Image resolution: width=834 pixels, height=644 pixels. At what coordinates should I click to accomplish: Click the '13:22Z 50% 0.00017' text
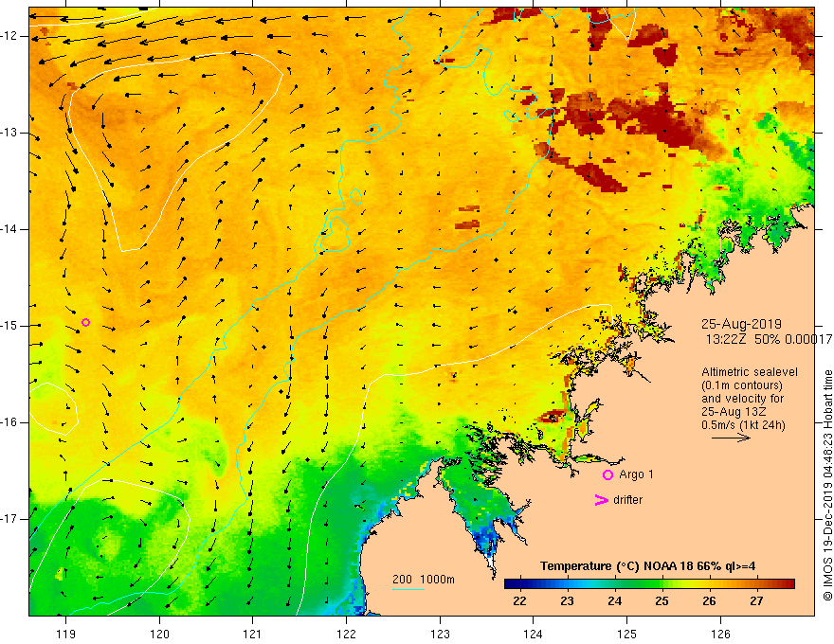click(x=769, y=339)
